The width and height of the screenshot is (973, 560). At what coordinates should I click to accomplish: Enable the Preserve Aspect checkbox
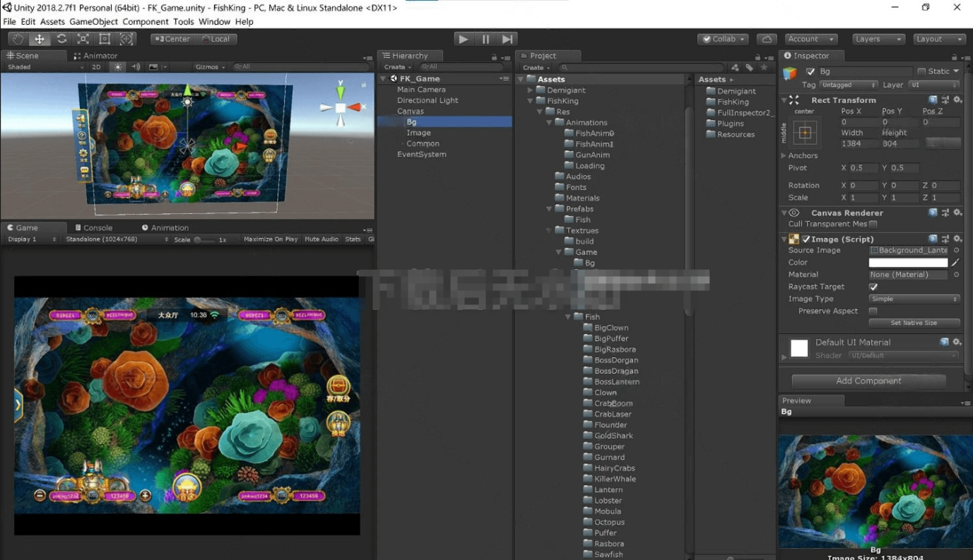[x=873, y=311]
